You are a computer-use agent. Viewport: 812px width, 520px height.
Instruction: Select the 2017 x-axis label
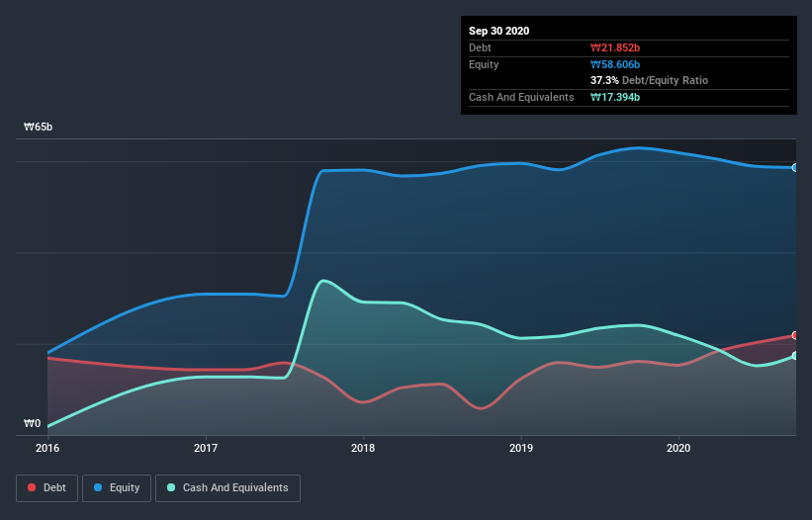tap(206, 448)
